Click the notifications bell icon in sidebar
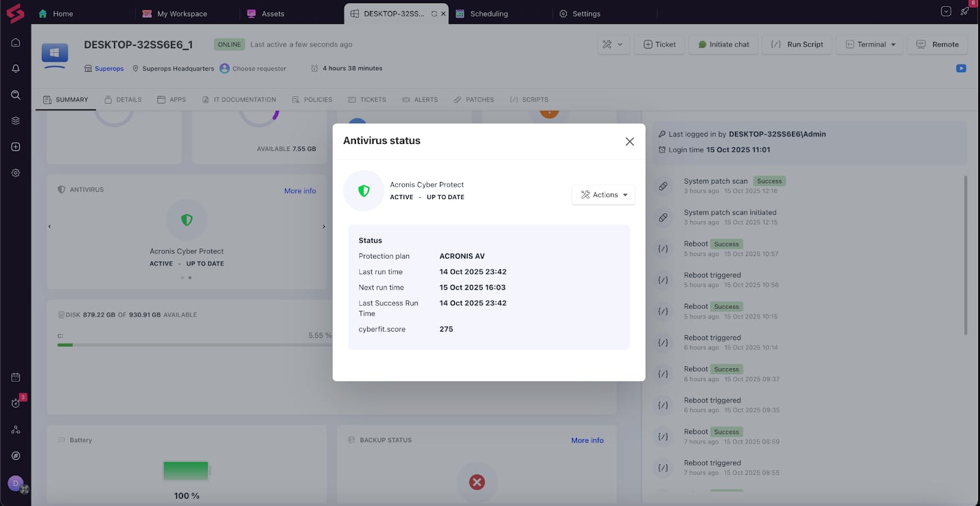The height and width of the screenshot is (506, 980). click(15, 69)
